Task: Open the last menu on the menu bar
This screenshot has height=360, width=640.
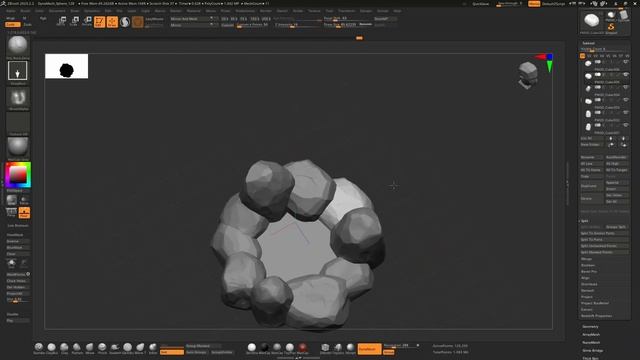Action: pyautogui.click(x=397, y=11)
